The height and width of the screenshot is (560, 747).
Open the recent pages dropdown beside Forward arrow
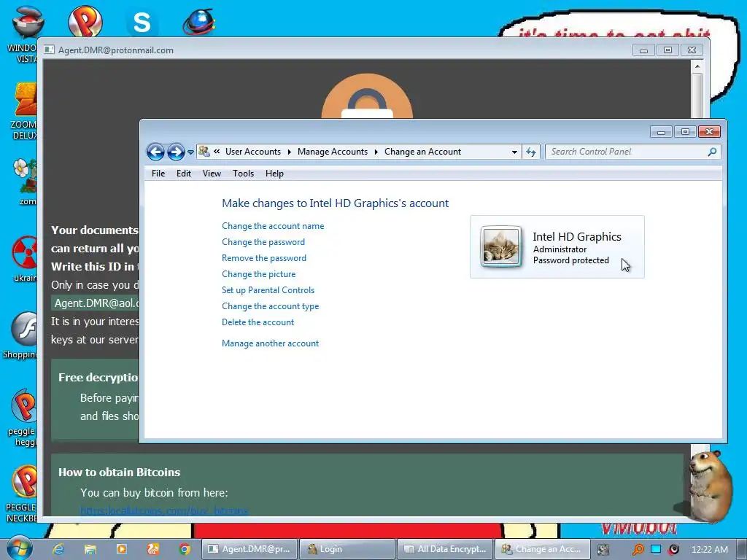point(190,152)
